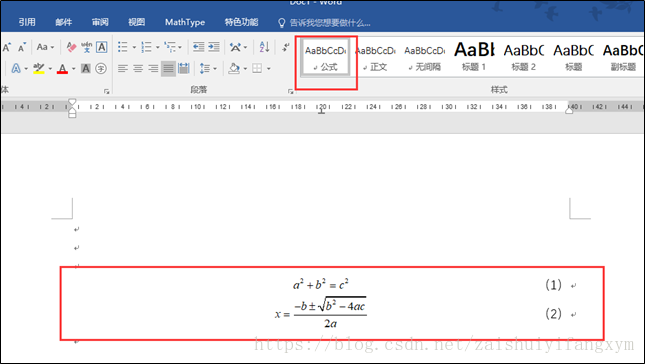Expand highlight color dropdown arrow
The width and height of the screenshot is (645, 364).
[50, 69]
